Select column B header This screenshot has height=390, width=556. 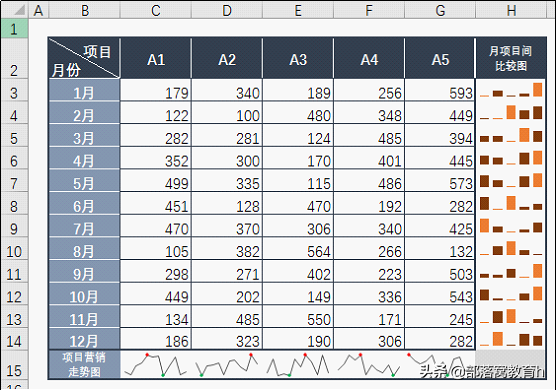84,10
